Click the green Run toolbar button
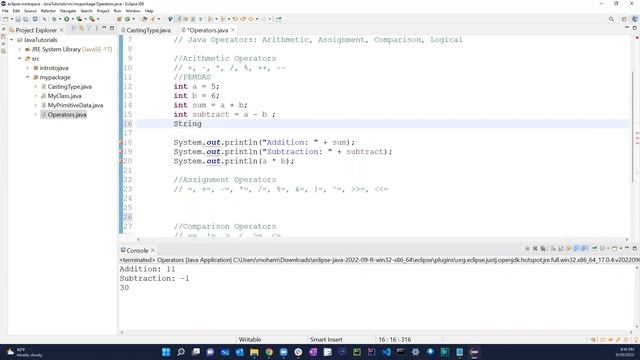 67,19
